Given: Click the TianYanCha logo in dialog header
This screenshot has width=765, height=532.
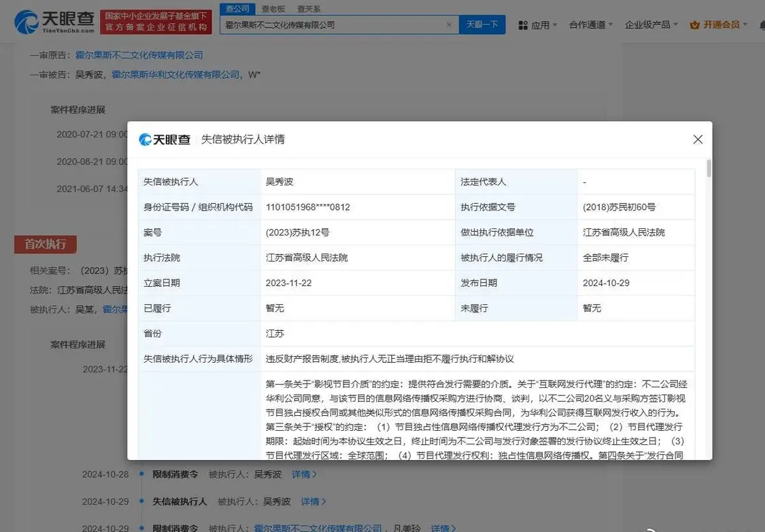Looking at the screenshot, I should tap(165, 139).
